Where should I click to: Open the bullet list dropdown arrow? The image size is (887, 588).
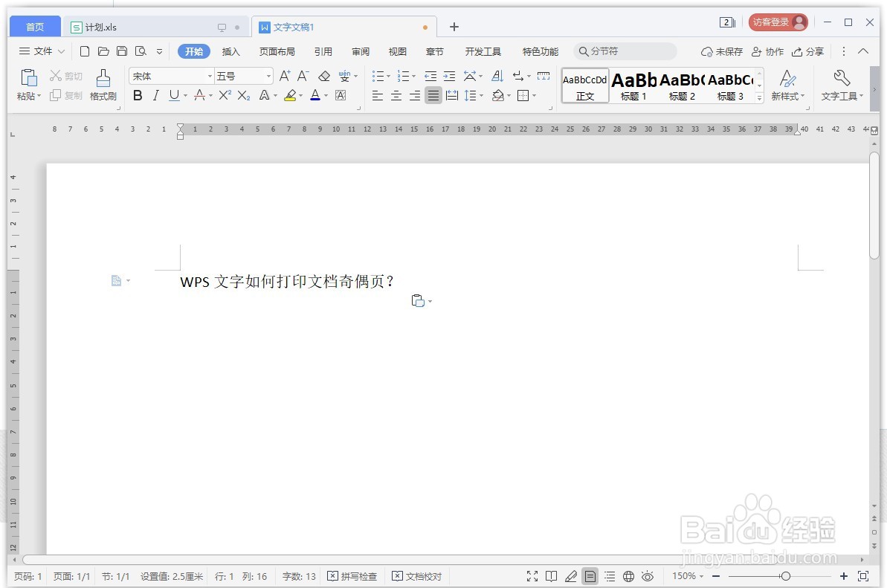[x=389, y=76]
